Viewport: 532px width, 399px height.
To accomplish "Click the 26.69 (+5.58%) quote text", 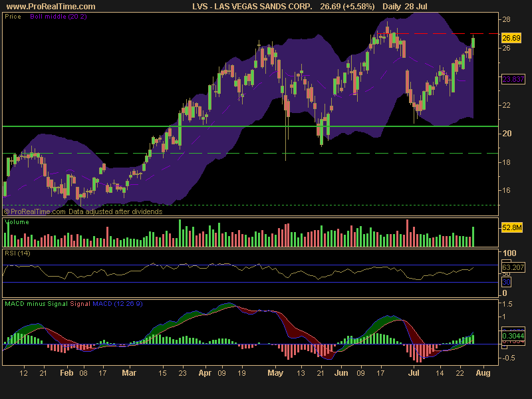I will pos(347,7).
